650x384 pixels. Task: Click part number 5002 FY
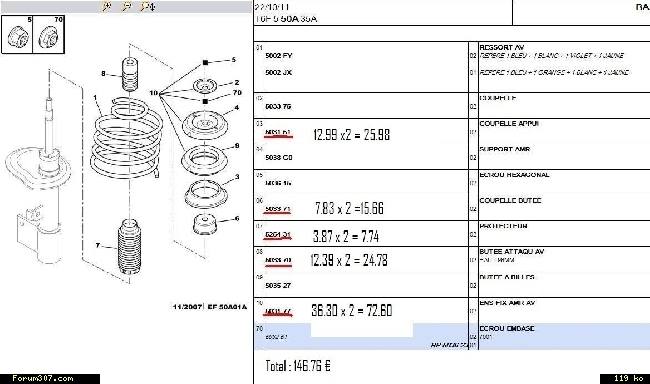[x=279, y=55]
